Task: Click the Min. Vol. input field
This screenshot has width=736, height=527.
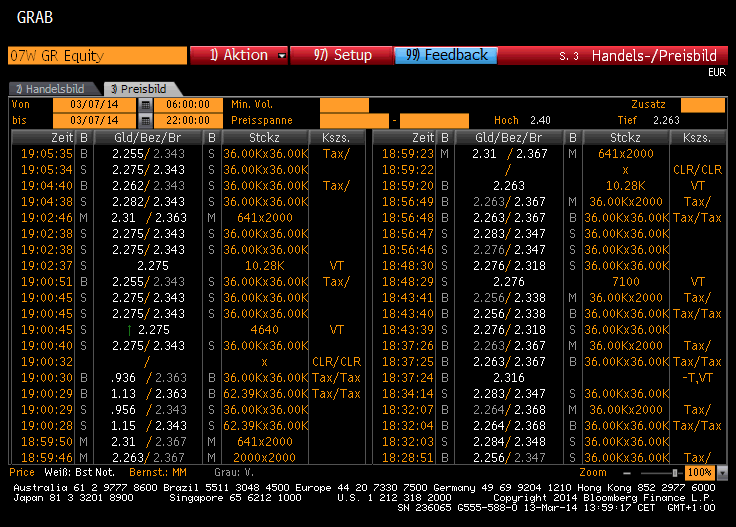Action: click(x=344, y=105)
